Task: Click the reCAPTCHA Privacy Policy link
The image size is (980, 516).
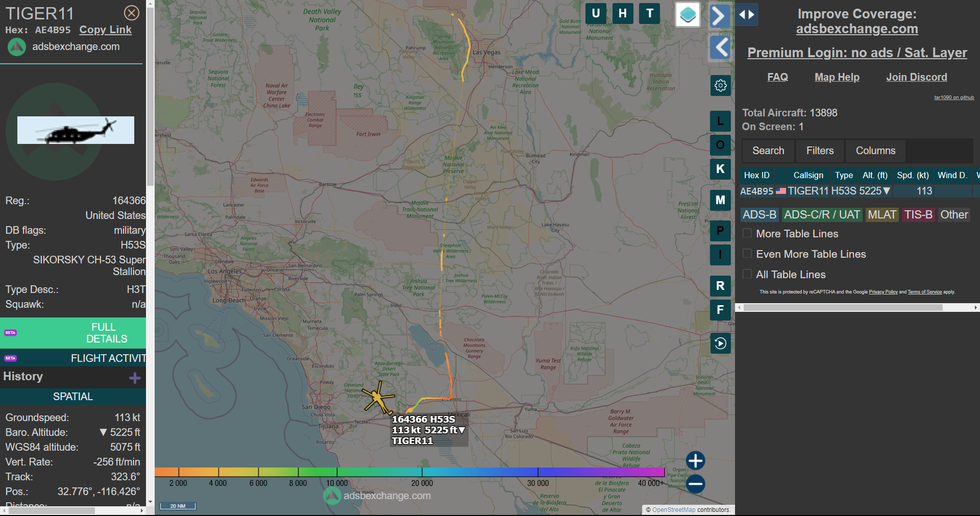Action: click(x=883, y=292)
